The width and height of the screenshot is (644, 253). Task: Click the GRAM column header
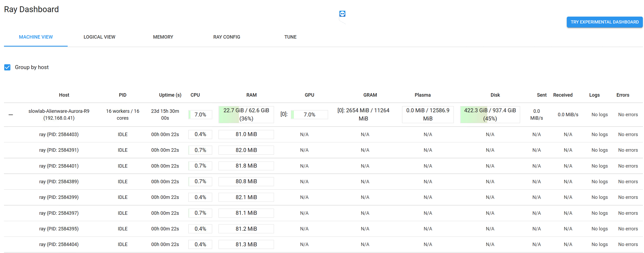point(370,95)
